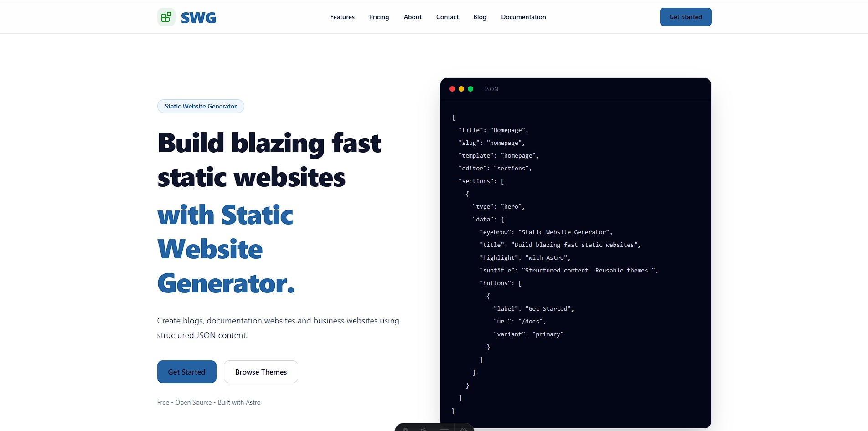Click the code line "editor": "sections"
This screenshot has height=431, width=868.
(x=495, y=168)
